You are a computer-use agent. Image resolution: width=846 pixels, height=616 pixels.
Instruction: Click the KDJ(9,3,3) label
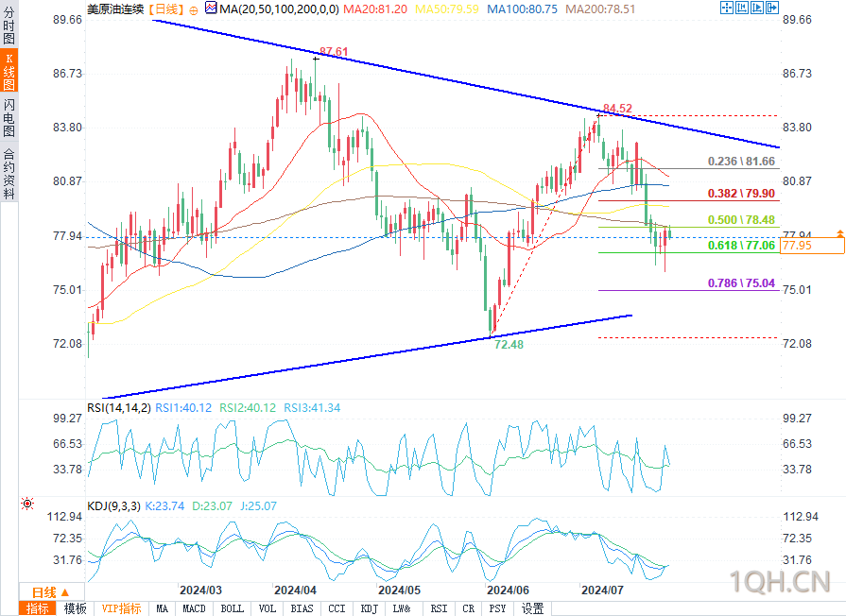pos(113,506)
